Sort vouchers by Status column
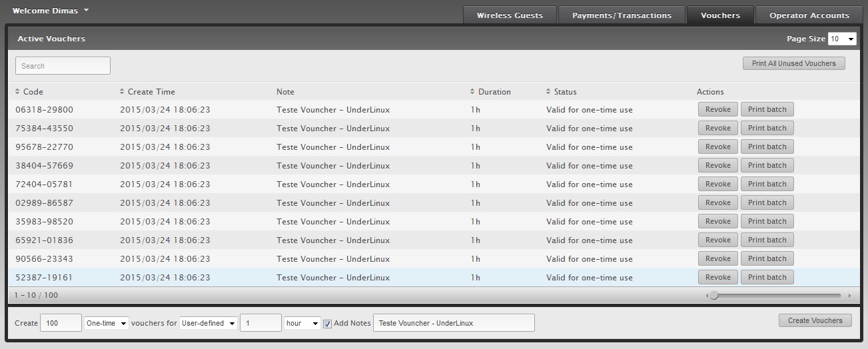Image resolution: width=868 pixels, height=349 pixels. (x=561, y=91)
